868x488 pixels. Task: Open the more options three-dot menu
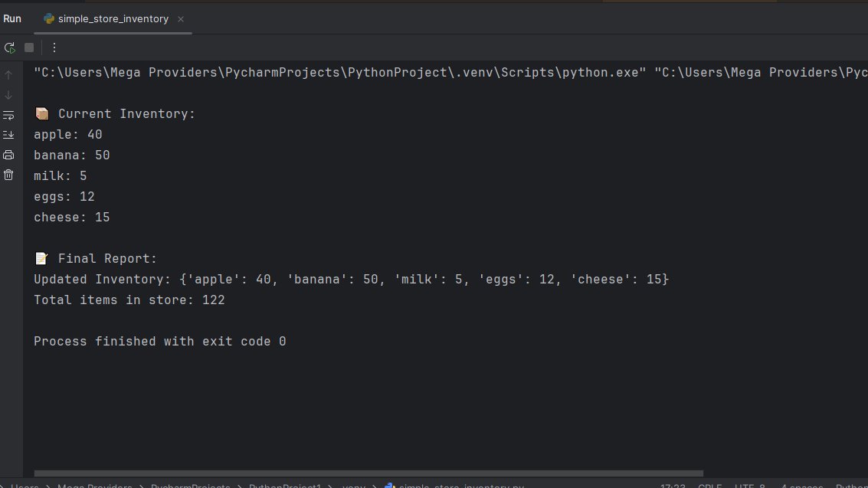[x=54, y=47]
